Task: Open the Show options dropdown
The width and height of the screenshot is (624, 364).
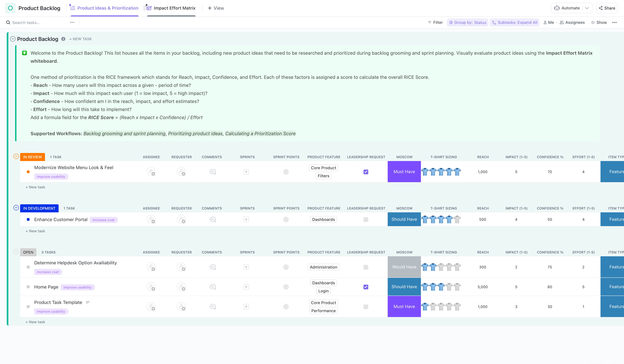Action: pos(599,22)
